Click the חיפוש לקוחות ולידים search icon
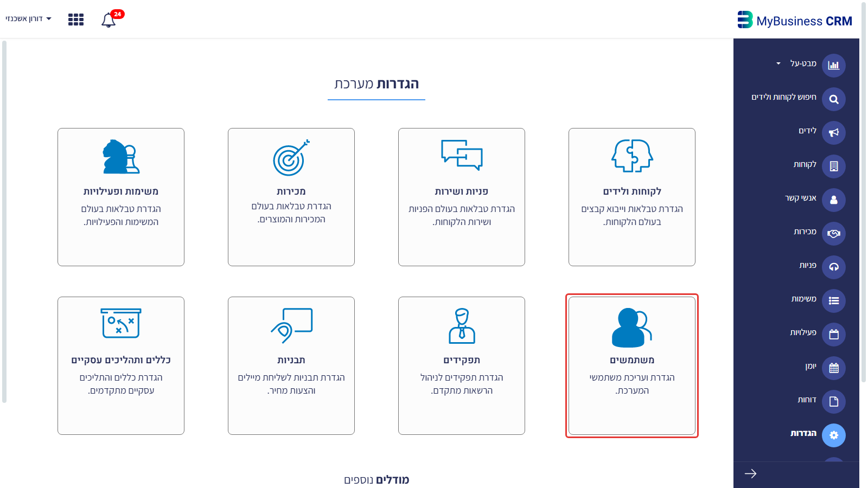The image size is (868, 488). click(x=834, y=99)
